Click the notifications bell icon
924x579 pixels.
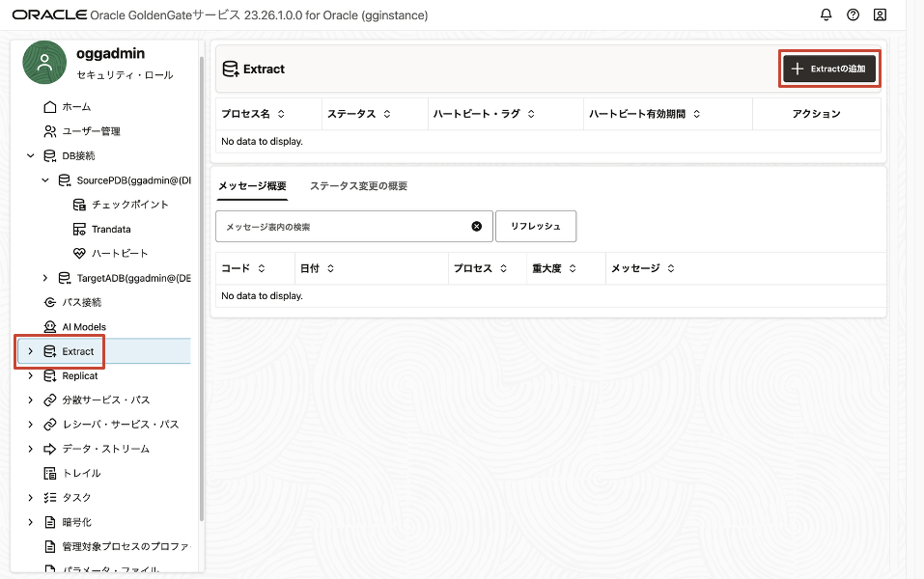(826, 15)
